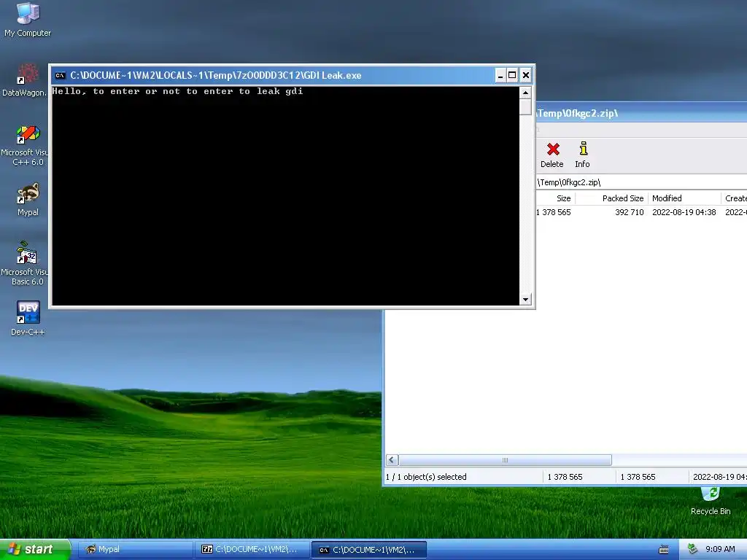Screen dimensions: 747x560
Task: Select the Recycle Bin desktop icon
Action: pyautogui.click(x=711, y=502)
